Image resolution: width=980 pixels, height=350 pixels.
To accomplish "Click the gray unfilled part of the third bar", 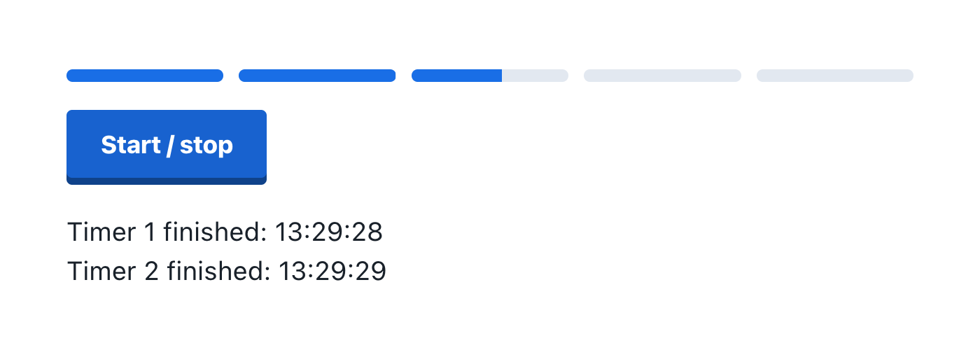I will (535, 76).
